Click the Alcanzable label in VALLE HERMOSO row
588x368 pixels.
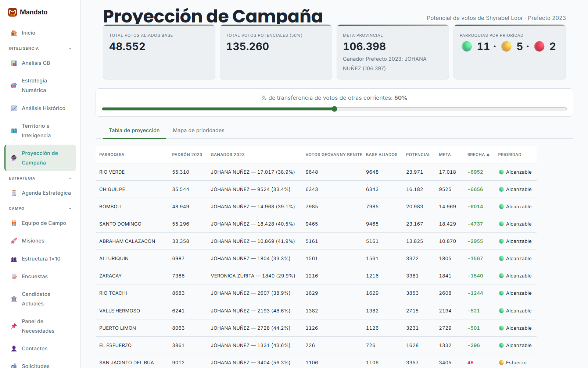[519, 311]
